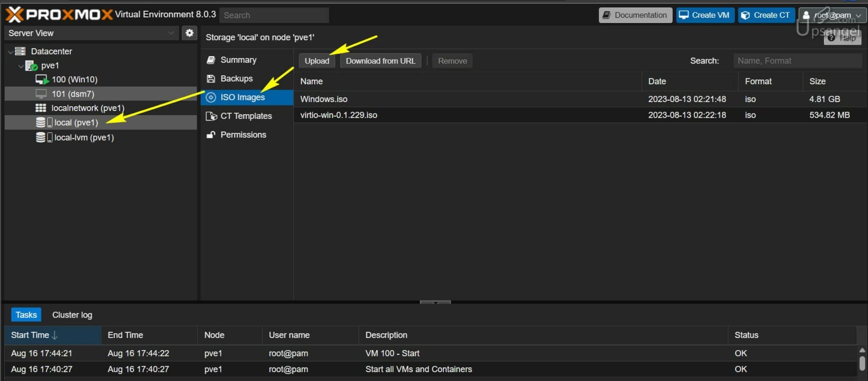868x381 pixels.
Task: Click the localnetwork (pve1) grid icon
Action: click(x=41, y=108)
